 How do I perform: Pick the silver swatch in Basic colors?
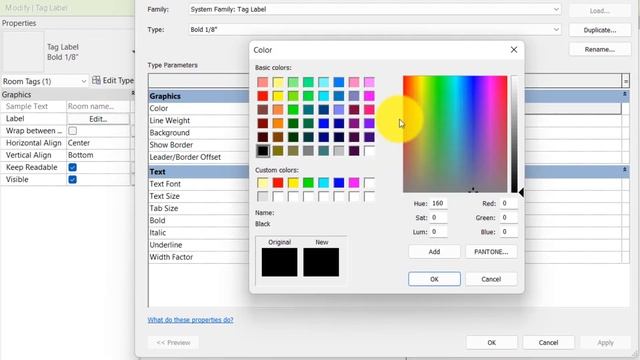pos(339,151)
